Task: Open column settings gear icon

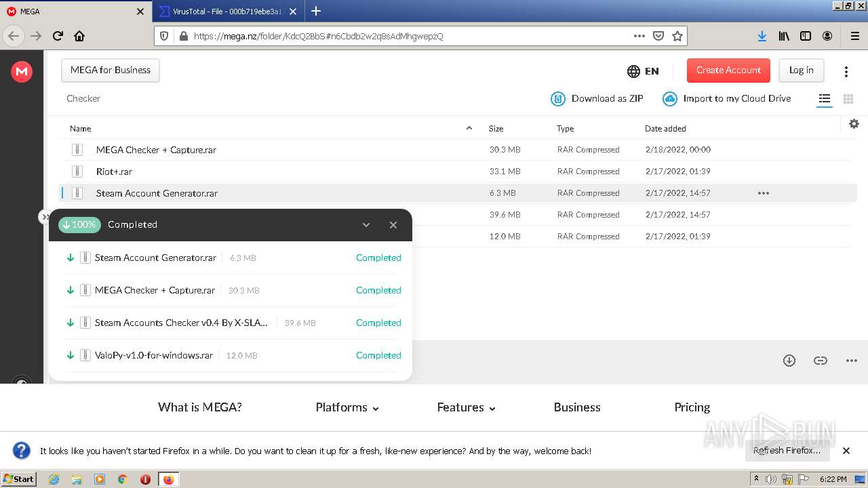Action: (x=854, y=123)
